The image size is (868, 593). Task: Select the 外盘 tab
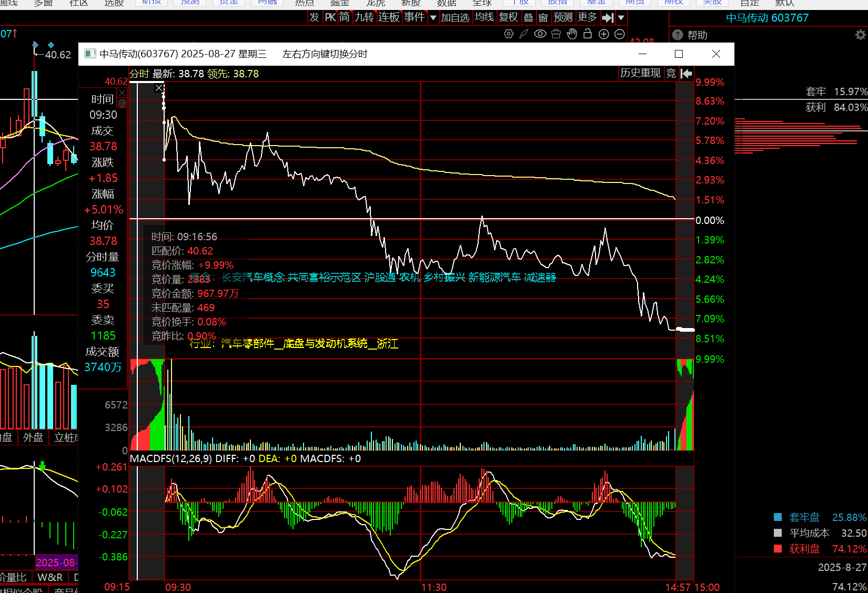tap(33, 437)
